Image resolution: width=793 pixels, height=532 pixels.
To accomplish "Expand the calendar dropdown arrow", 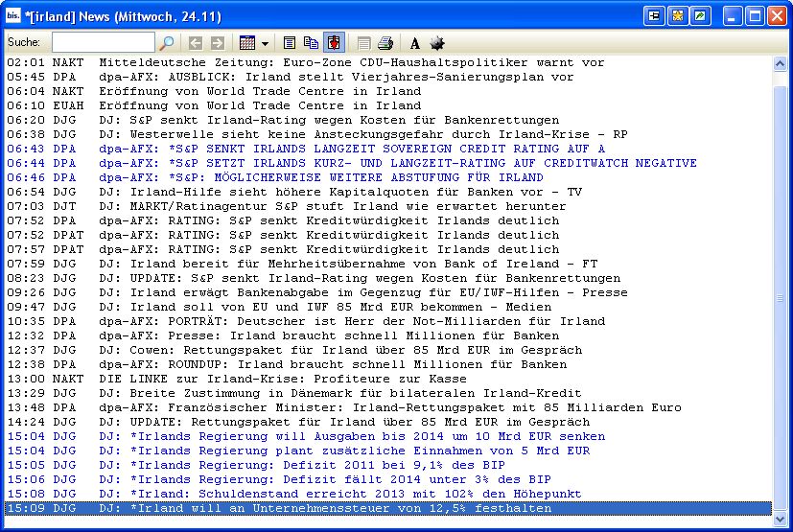I will click(265, 43).
